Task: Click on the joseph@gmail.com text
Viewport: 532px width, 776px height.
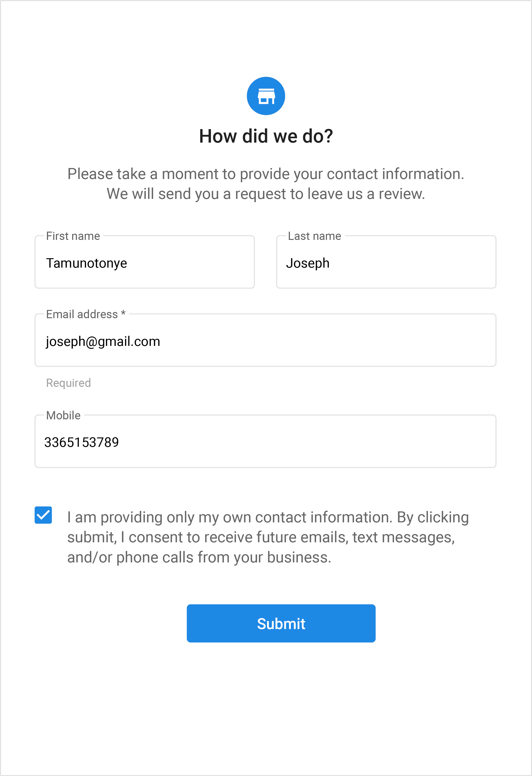Action: [x=103, y=341]
